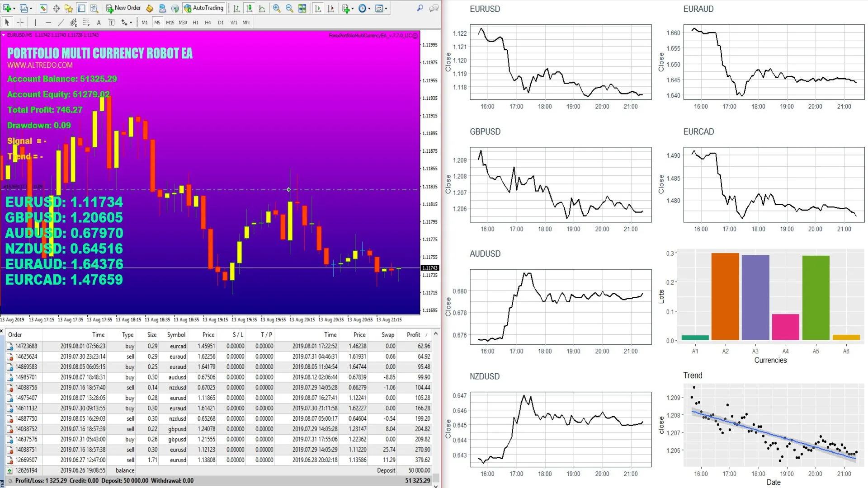Viewport: 868px width, 488px height.
Task: Open the Indicators list icon
Action: pos(346,8)
